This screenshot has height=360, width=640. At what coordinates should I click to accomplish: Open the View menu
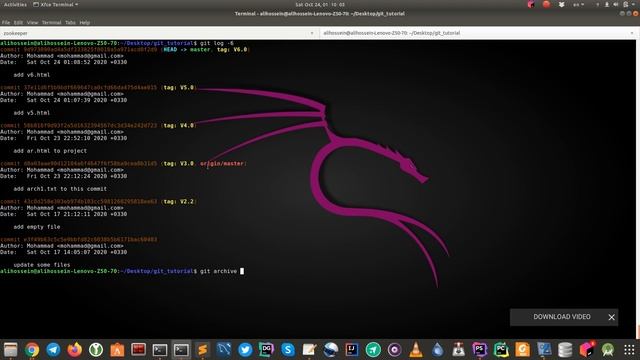coord(32,22)
